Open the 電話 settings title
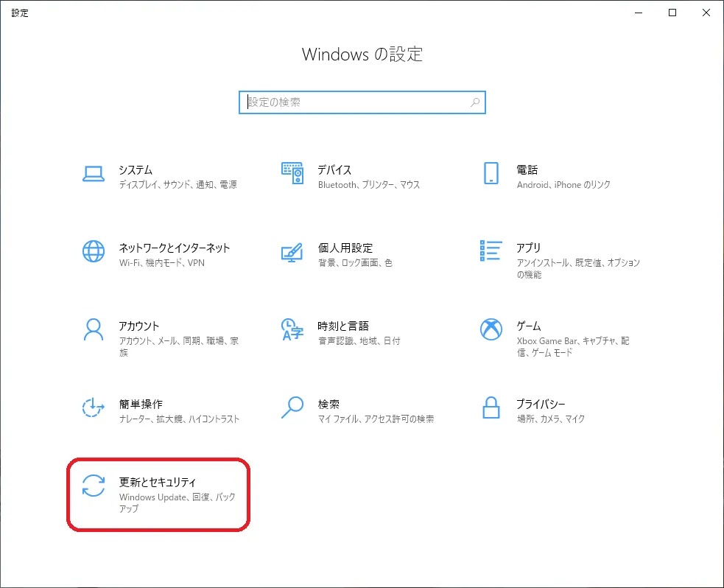The width and height of the screenshot is (724, 588). (527, 169)
